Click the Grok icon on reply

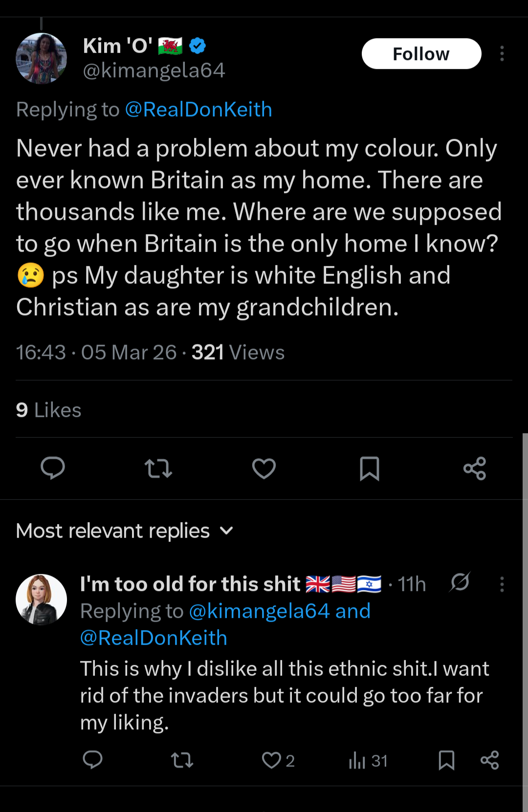460,582
